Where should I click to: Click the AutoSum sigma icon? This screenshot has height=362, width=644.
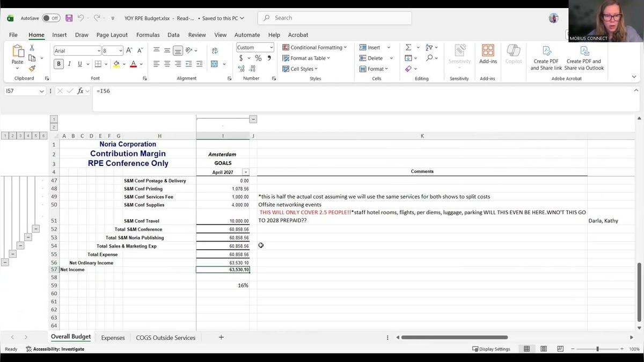pyautogui.click(x=408, y=47)
